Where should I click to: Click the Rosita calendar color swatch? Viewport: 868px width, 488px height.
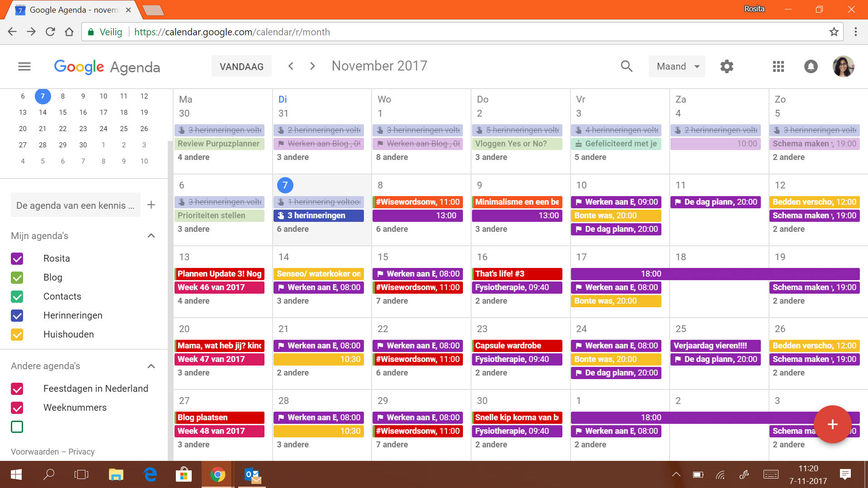point(17,258)
